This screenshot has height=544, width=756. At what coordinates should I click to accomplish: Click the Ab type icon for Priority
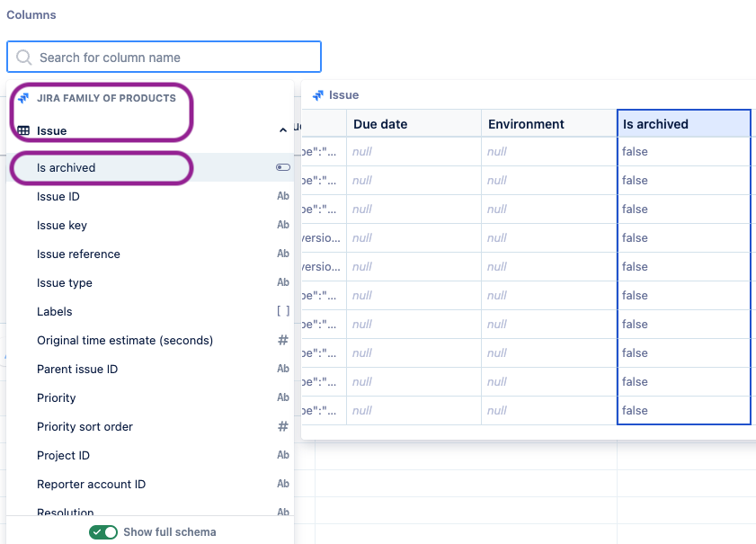coord(283,397)
